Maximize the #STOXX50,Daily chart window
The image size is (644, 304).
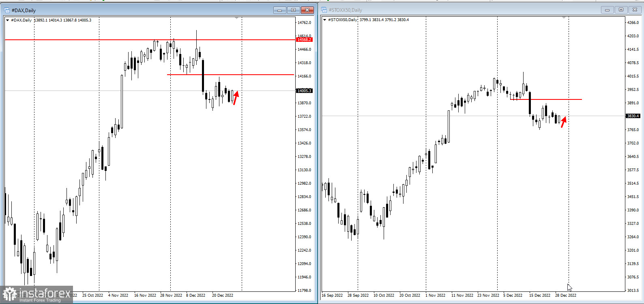621,10
